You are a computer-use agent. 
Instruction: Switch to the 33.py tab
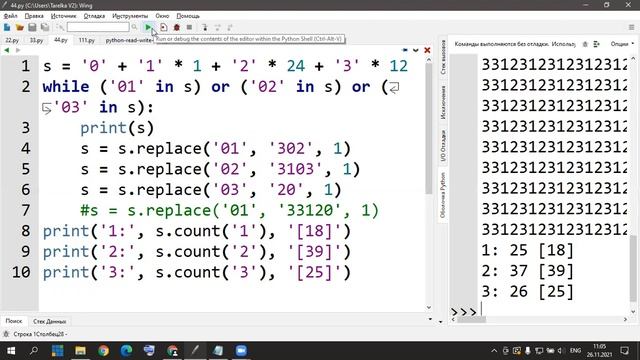click(x=36, y=40)
